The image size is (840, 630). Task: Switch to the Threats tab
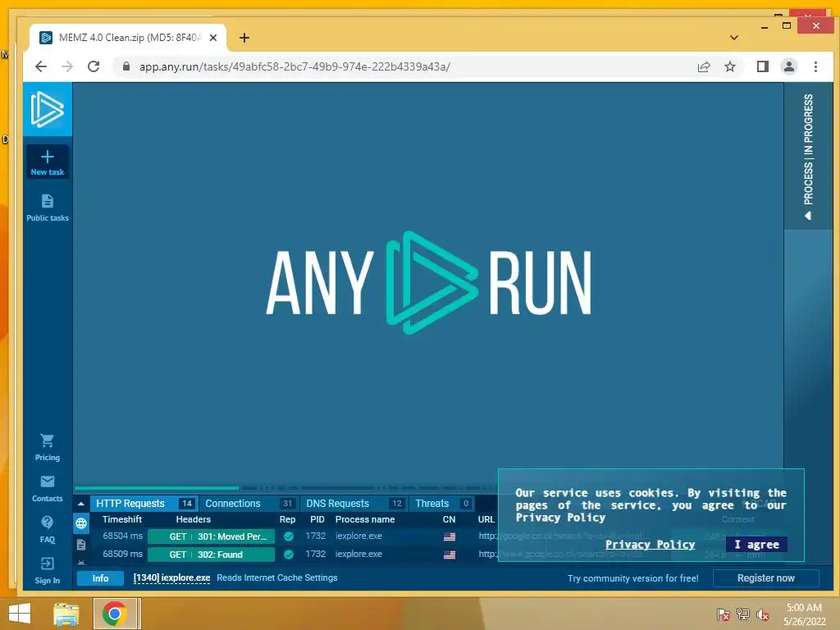click(442, 504)
